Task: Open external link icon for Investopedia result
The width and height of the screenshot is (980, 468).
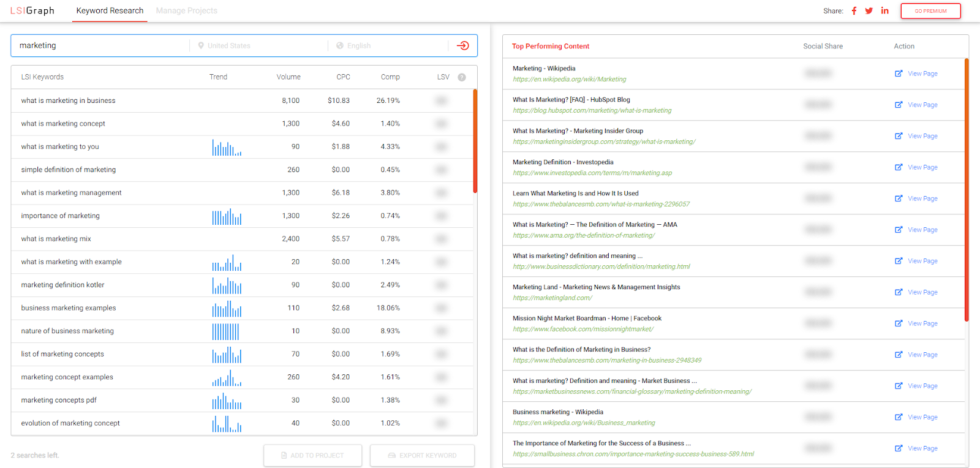Action: click(899, 167)
